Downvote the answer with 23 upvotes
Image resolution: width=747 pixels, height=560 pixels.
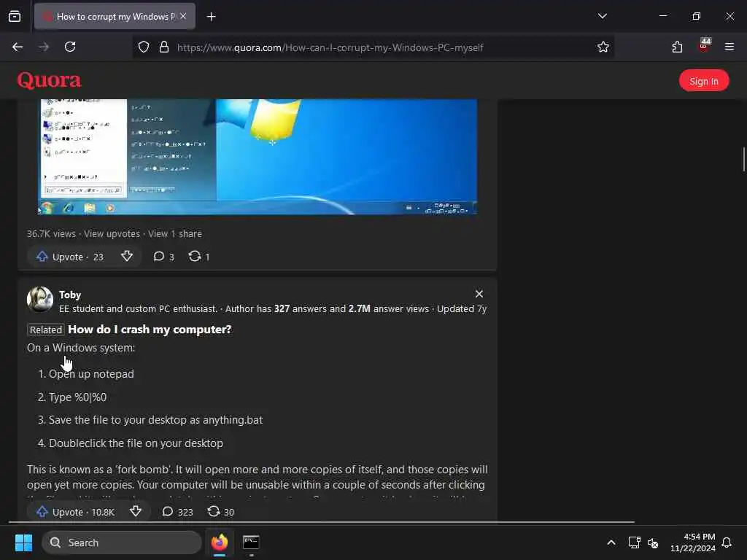(127, 256)
